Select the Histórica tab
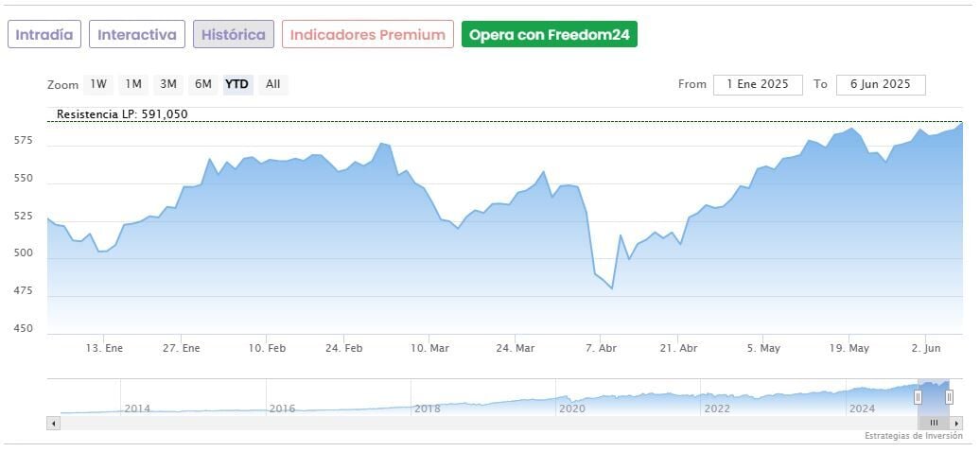980x452 pixels. [x=234, y=35]
